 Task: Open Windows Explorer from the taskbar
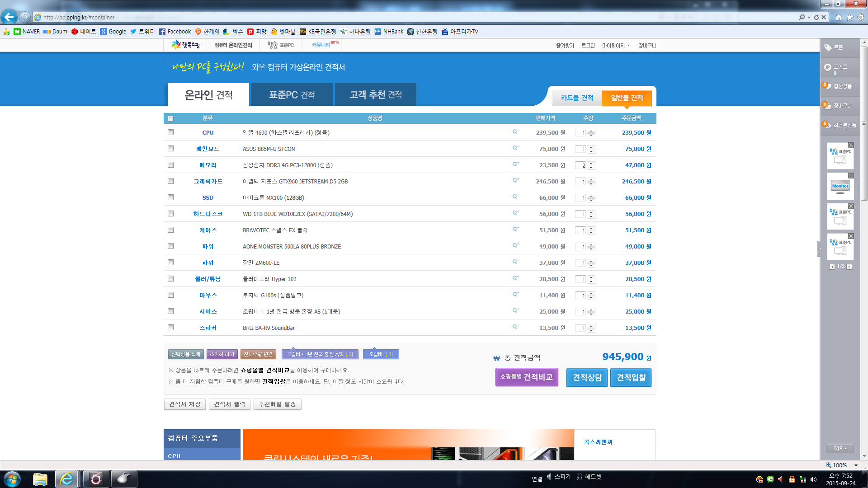[40, 479]
